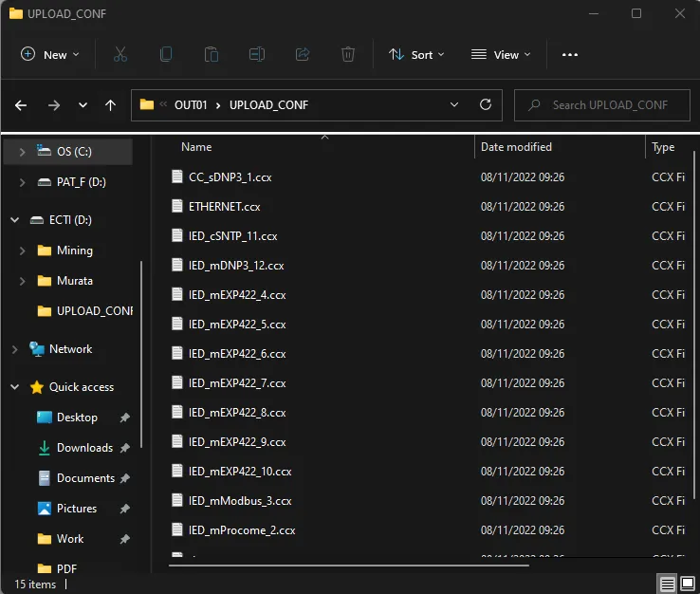Image resolution: width=700 pixels, height=594 pixels.
Task: Expand the Murata folder
Action: point(22,281)
